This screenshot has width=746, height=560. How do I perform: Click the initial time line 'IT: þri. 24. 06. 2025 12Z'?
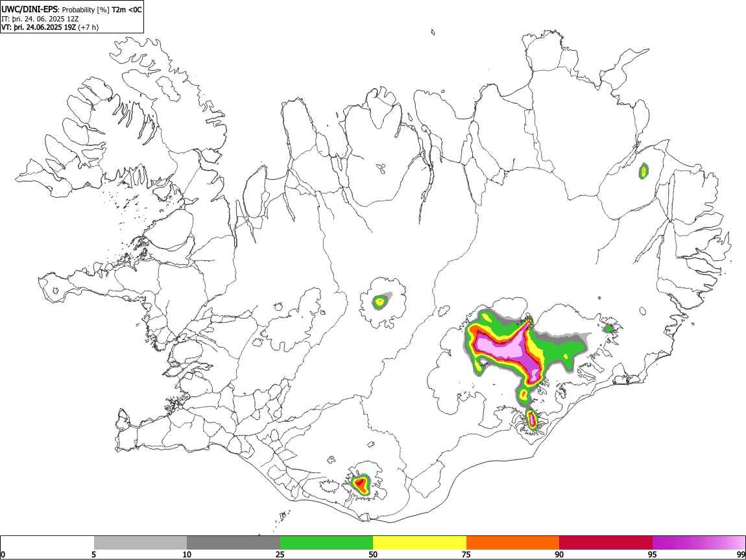(40, 19)
